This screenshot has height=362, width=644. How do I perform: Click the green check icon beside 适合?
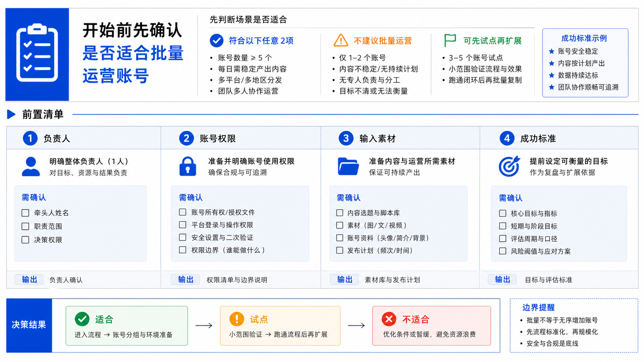pos(82,319)
